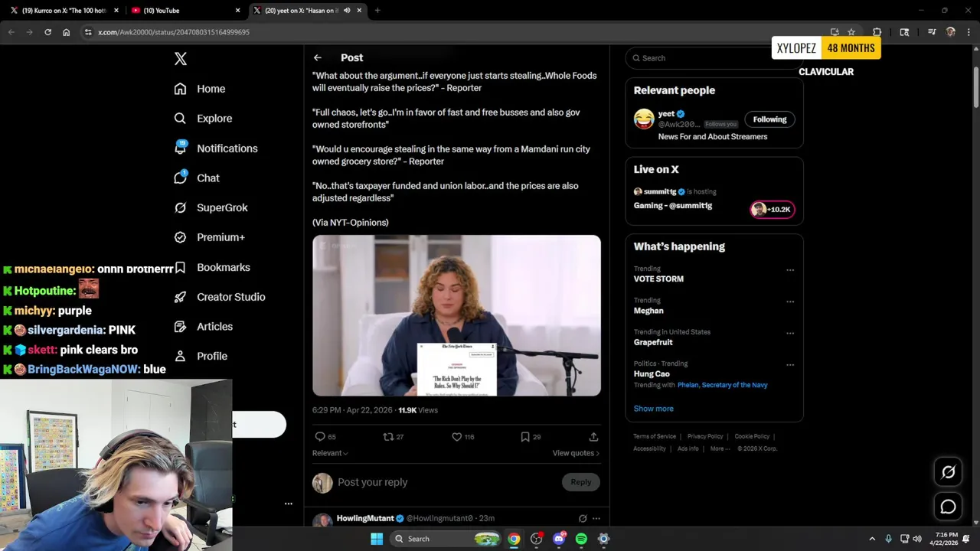Image resolution: width=980 pixels, height=551 pixels.
Task: Open the Windows Start menu
Action: (377, 539)
